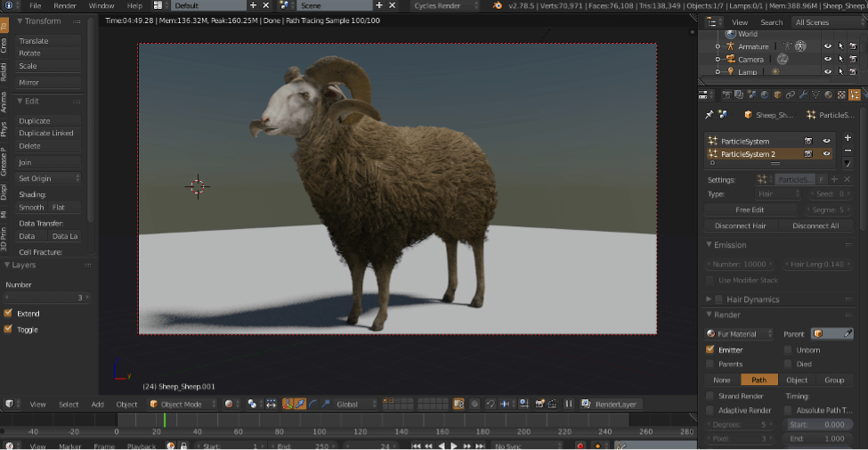
Task: Click the green current frame marker in timeline
Action: pyautogui.click(x=165, y=420)
